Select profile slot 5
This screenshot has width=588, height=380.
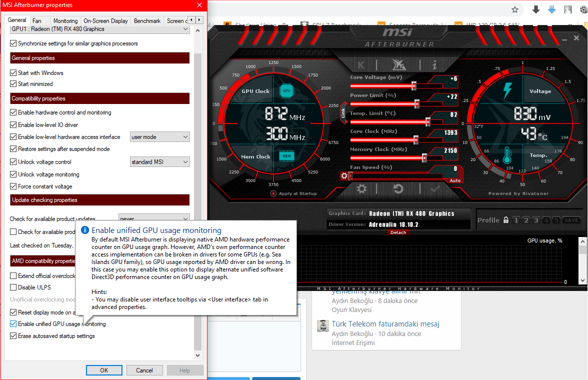pos(556,220)
